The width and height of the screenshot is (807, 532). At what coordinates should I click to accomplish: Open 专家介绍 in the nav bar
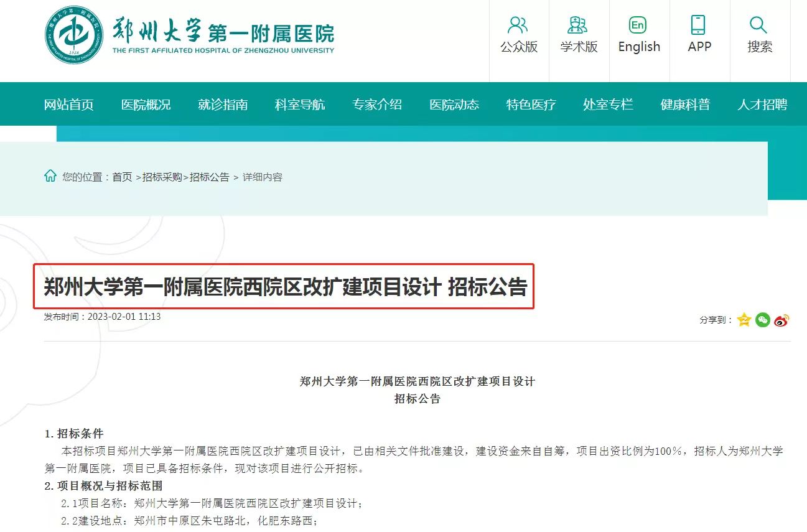click(x=377, y=105)
